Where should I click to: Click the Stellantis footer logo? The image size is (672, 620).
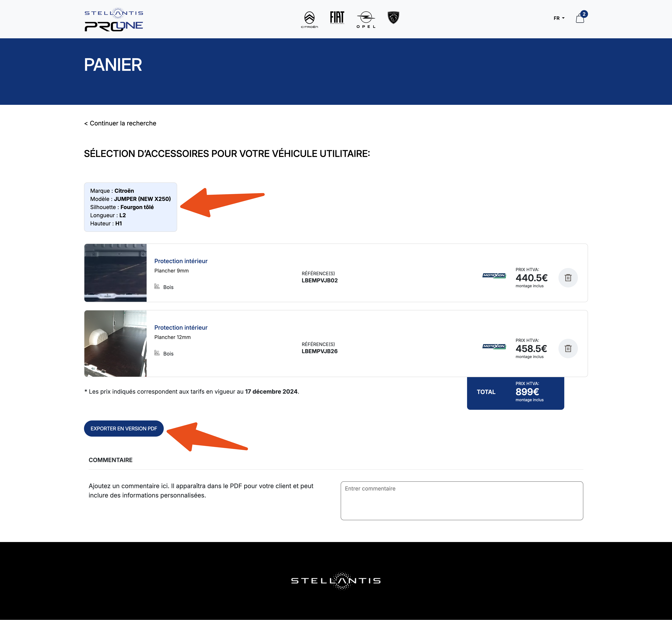(336, 580)
